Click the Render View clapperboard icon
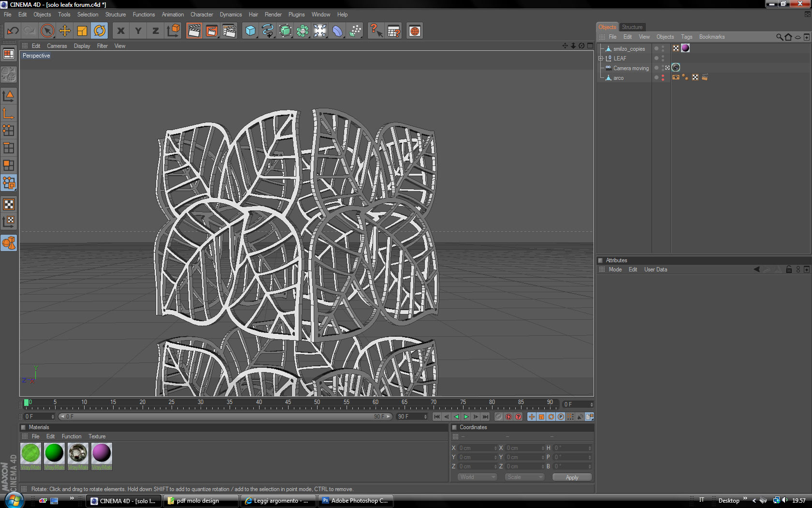Image resolution: width=812 pixels, height=508 pixels. tap(194, 31)
